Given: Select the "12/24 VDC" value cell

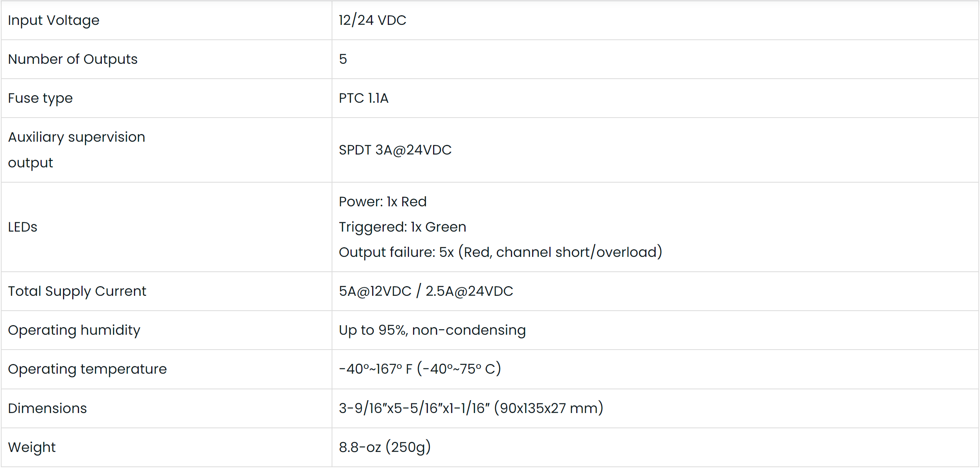Looking at the screenshot, I should [x=372, y=20].
